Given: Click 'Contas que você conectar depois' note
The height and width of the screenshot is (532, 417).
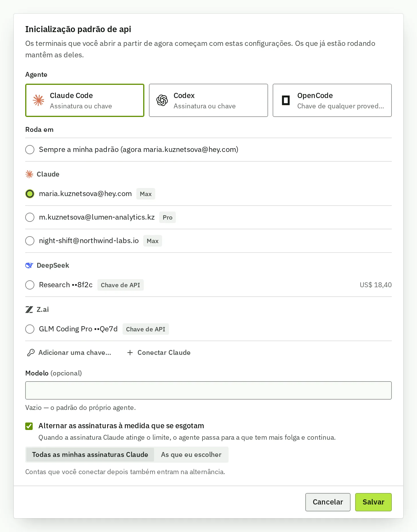Looking at the screenshot, I should click(x=125, y=472).
